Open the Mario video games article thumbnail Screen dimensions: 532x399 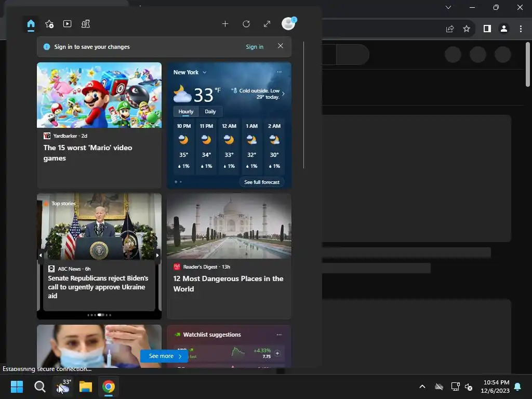coord(99,95)
